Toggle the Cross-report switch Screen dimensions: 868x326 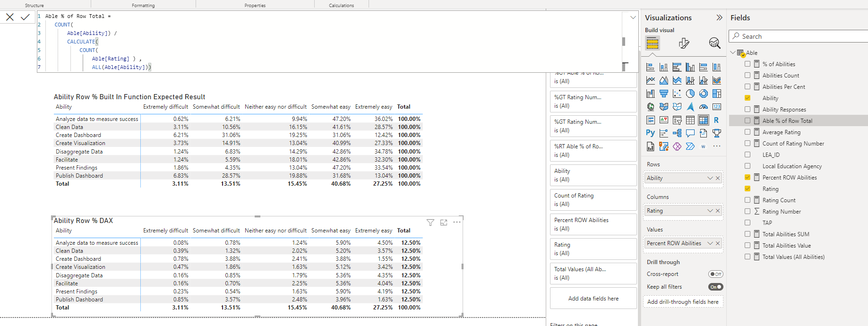click(x=716, y=274)
